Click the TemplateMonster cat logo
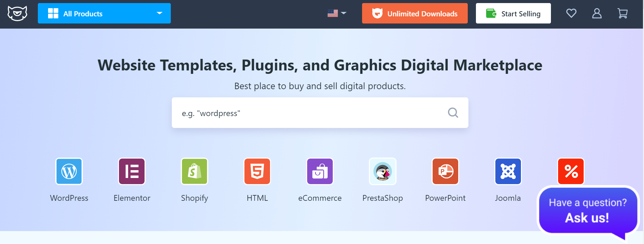644x244 pixels. (17, 14)
